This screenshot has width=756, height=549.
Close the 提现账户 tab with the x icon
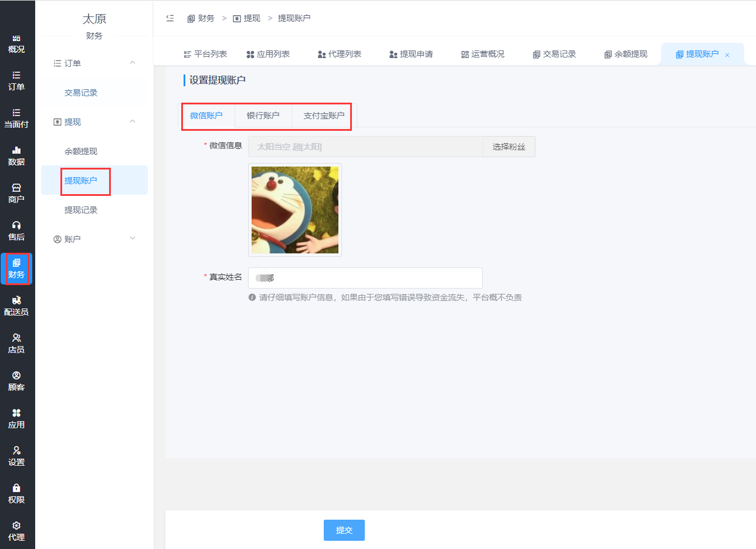click(x=727, y=55)
